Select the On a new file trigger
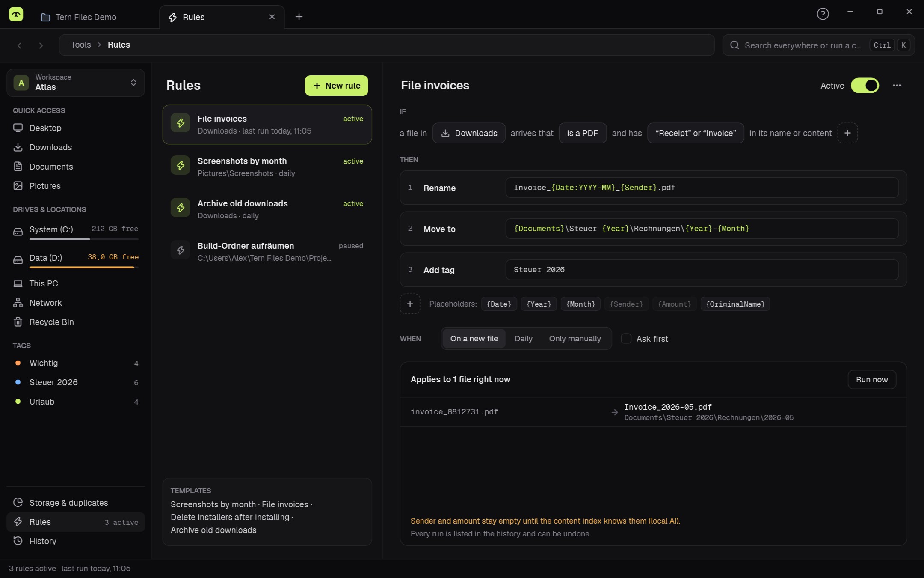Image resolution: width=924 pixels, height=578 pixels. pos(474,339)
